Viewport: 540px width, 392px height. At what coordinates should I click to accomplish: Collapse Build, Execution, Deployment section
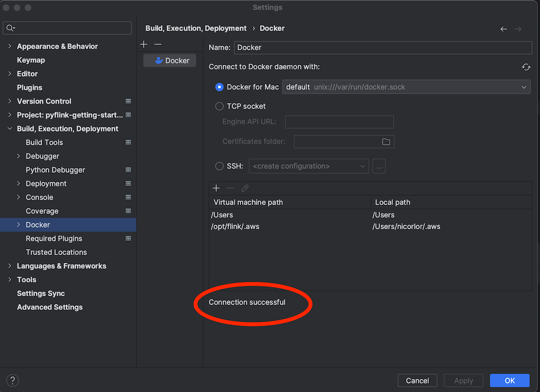[x=9, y=129]
